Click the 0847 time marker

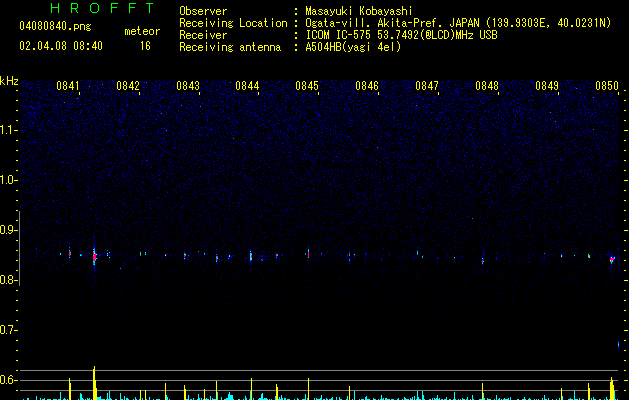coord(427,86)
